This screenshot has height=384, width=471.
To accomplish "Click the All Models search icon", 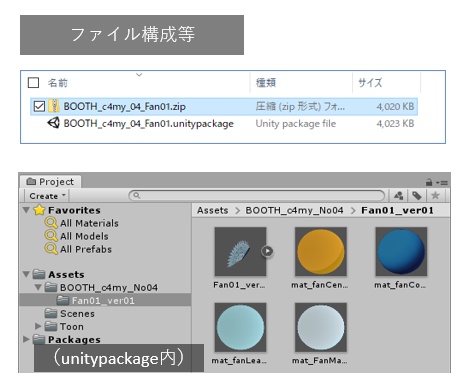I will tap(51, 236).
